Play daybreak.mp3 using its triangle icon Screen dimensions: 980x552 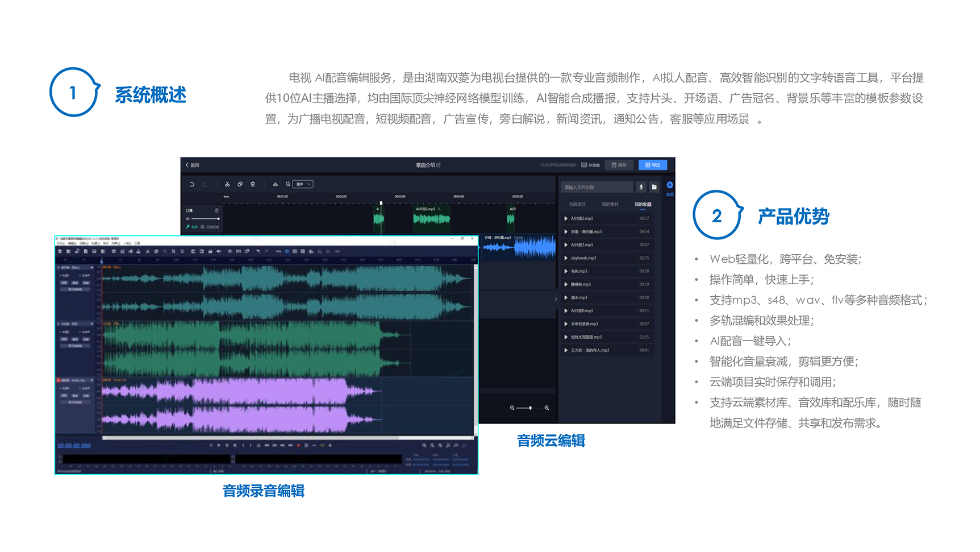566,258
